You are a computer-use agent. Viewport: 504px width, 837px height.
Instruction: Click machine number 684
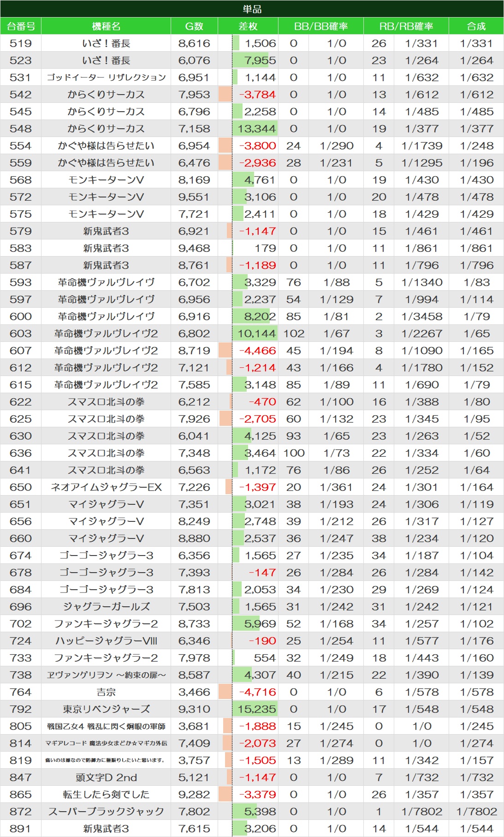click(21, 590)
